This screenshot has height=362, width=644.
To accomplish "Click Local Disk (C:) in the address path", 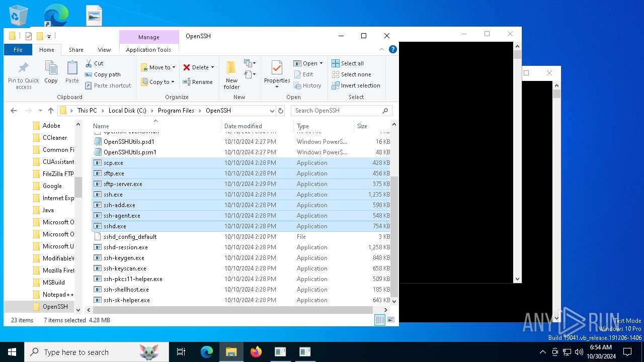I will (127, 111).
